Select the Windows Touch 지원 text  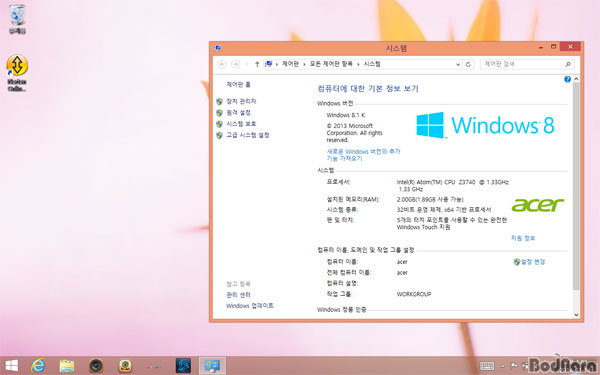click(423, 227)
